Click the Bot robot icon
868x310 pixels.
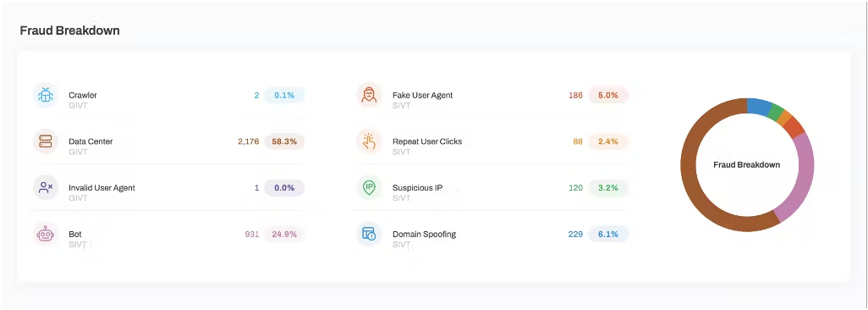pyautogui.click(x=46, y=234)
